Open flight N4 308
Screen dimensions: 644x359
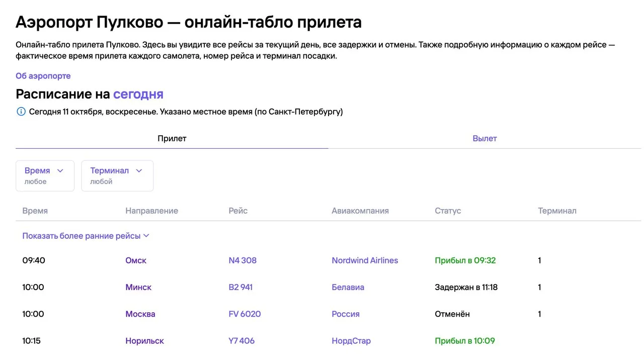tap(243, 260)
